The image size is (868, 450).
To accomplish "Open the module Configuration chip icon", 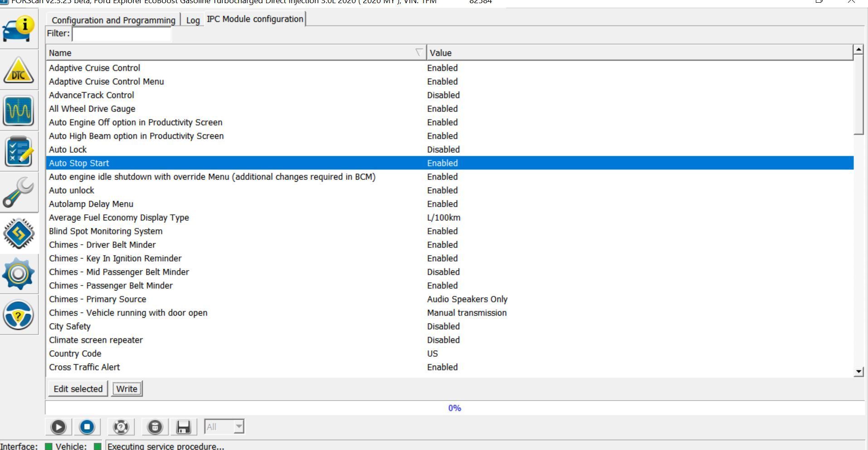I will (x=19, y=233).
